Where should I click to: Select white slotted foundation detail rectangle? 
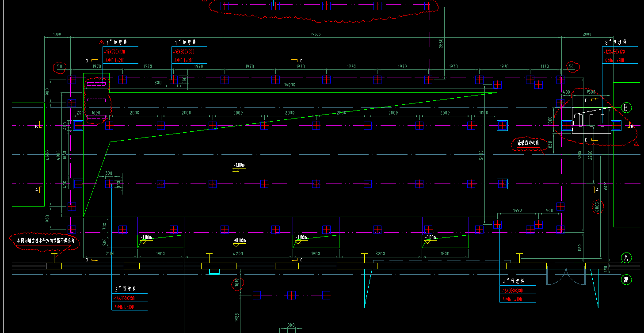click(591, 120)
